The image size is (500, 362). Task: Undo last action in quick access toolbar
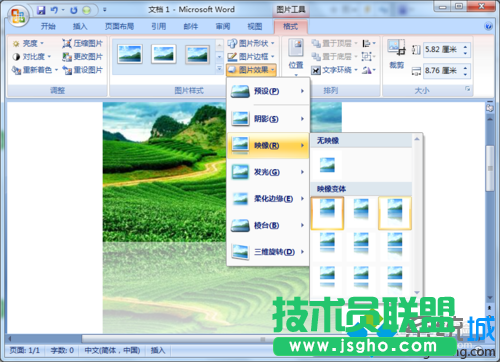(54, 10)
